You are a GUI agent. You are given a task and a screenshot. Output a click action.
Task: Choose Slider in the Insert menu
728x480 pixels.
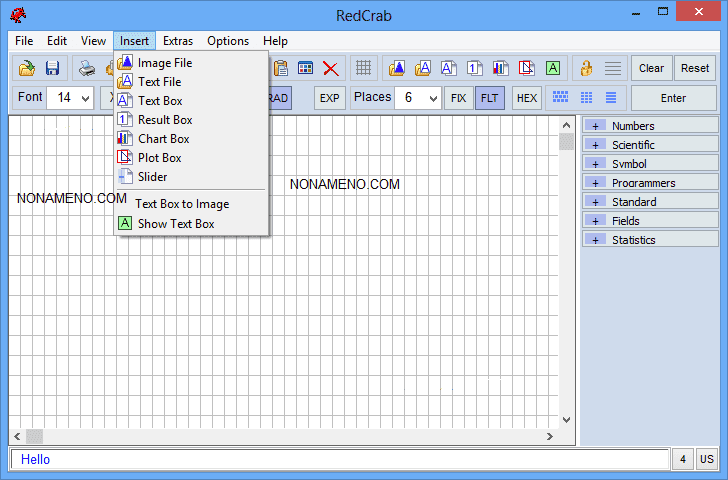[152, 177]
